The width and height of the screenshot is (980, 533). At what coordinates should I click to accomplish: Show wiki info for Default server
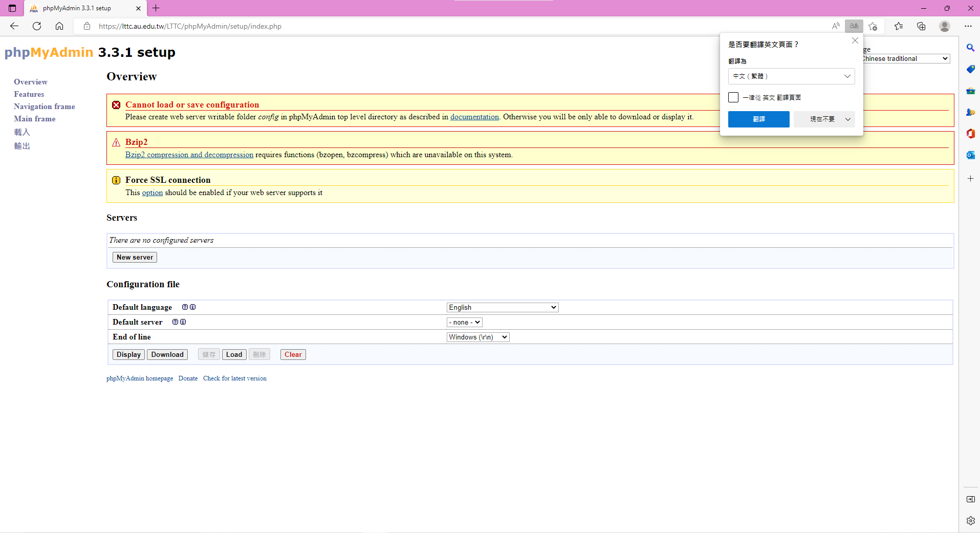click(x=183, y=322)
